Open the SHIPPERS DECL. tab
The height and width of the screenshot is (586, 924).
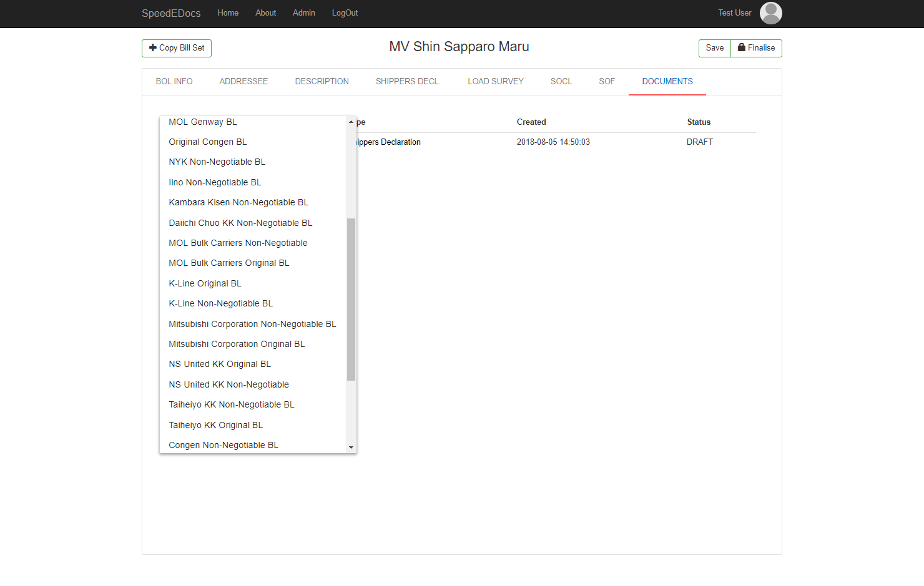(408, 82)
